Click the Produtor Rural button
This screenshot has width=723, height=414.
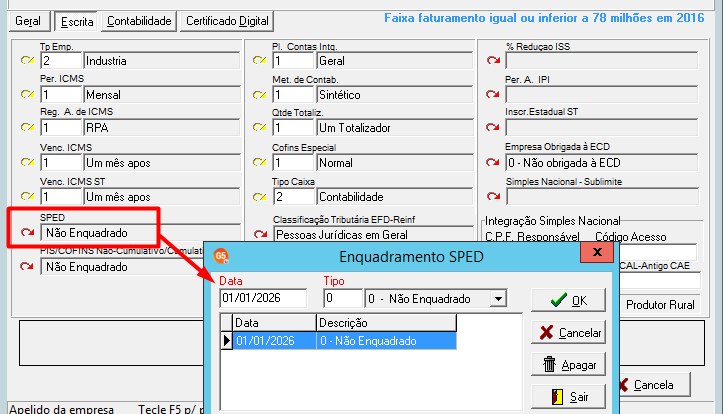(660, 305)
